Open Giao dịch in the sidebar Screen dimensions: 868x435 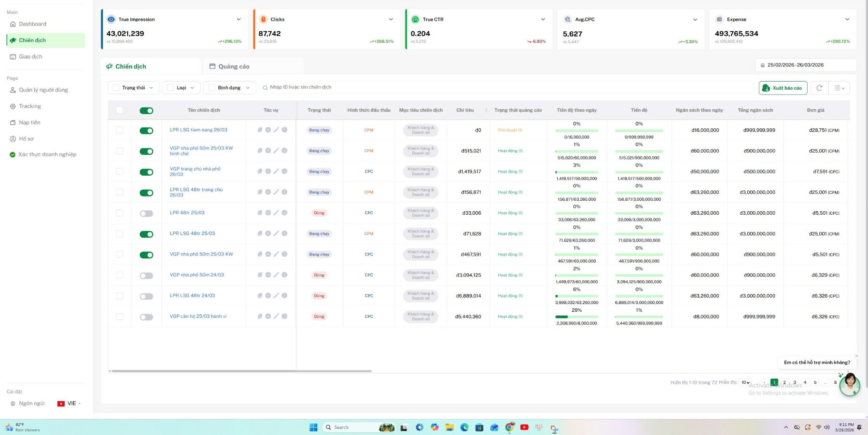tap(30, 56)
